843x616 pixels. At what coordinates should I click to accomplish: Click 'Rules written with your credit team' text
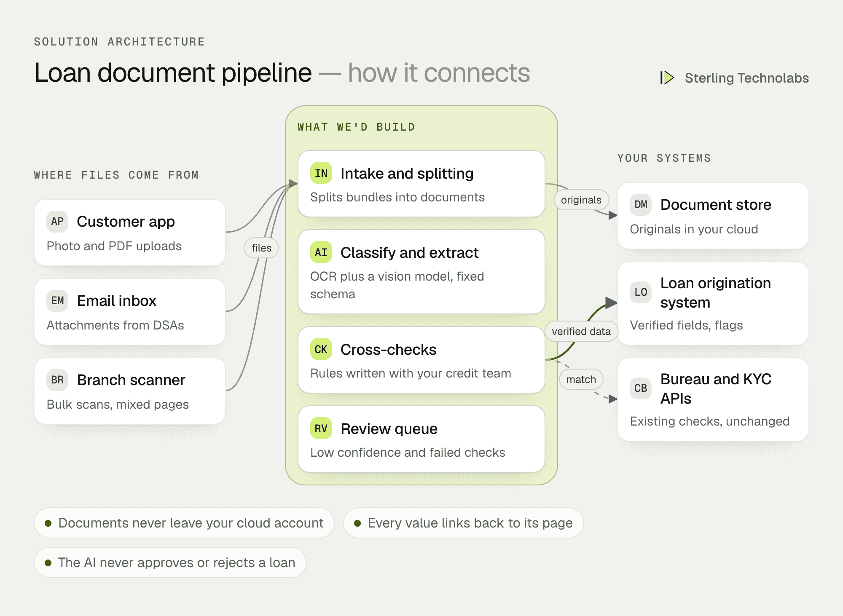pos(411,373)
